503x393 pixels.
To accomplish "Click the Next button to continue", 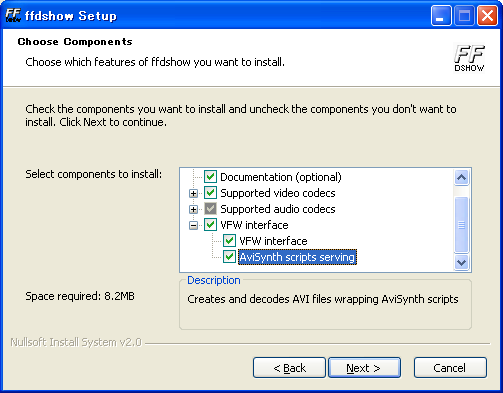I will pos(364,368).
